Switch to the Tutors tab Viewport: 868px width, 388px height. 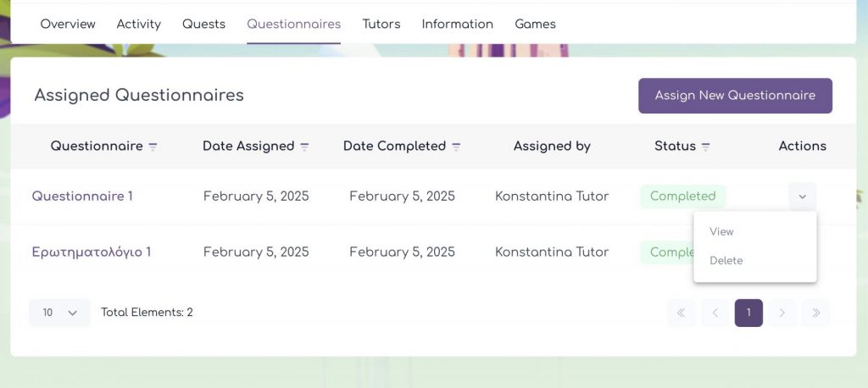point(381,24)
